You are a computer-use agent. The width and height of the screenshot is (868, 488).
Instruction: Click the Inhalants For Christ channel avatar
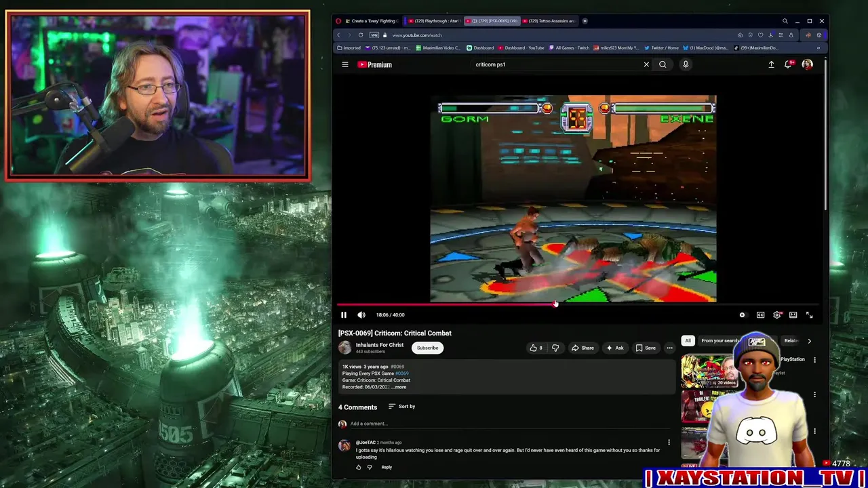click(344, 348)
